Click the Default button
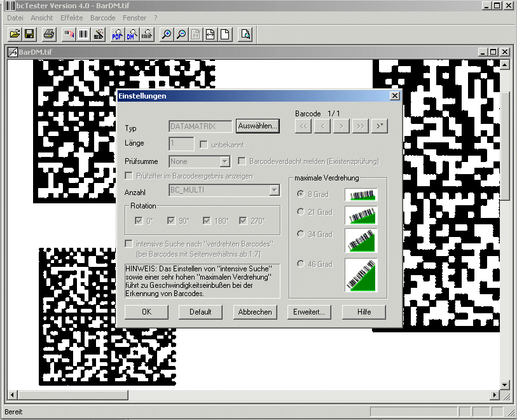Viewport: 517px width, 420px height. (200, 311)
